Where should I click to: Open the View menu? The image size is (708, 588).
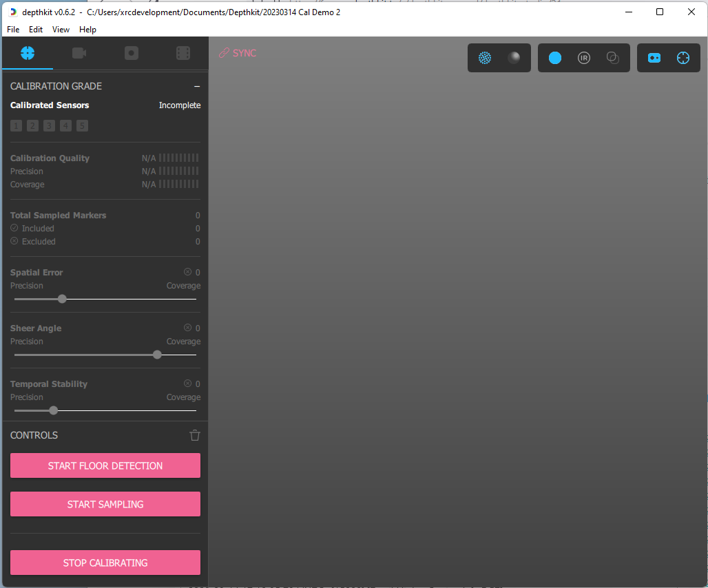click(x=61, y=30)
